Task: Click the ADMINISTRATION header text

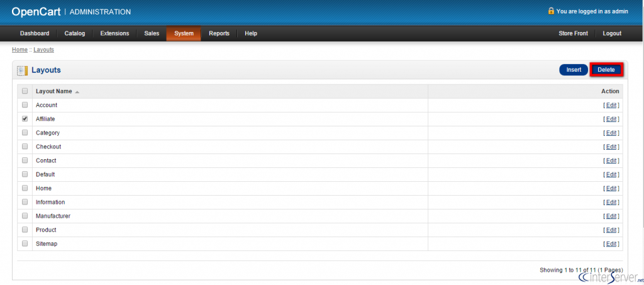Action: (x=100, y=12)
